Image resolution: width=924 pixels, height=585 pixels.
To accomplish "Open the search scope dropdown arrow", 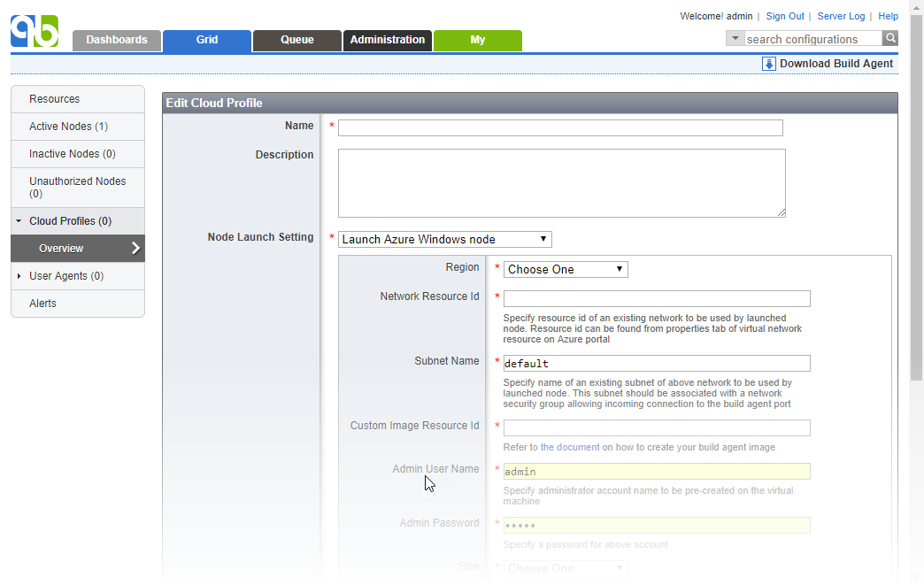I will [735, 38].
